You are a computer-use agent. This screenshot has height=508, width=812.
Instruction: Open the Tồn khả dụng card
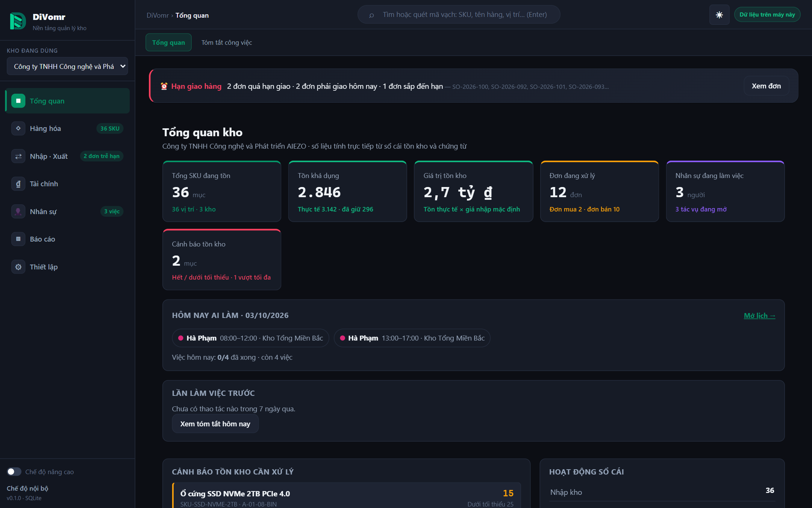pyautogui.click(x=347, y=191)
